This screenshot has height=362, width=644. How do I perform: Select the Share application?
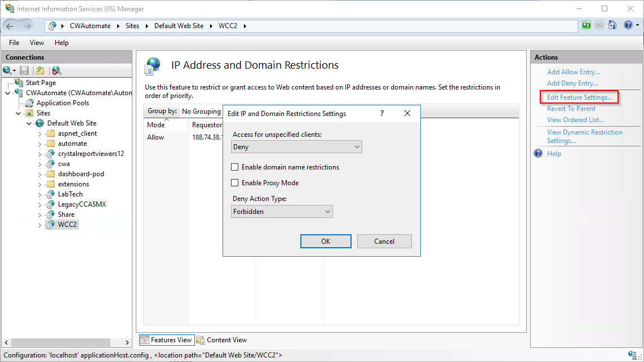click(x=66, y=214)
